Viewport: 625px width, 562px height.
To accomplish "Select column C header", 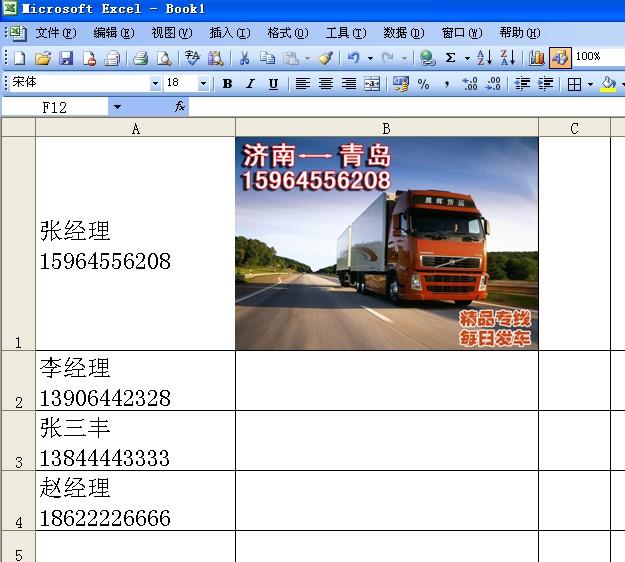I will coord(574,128).
